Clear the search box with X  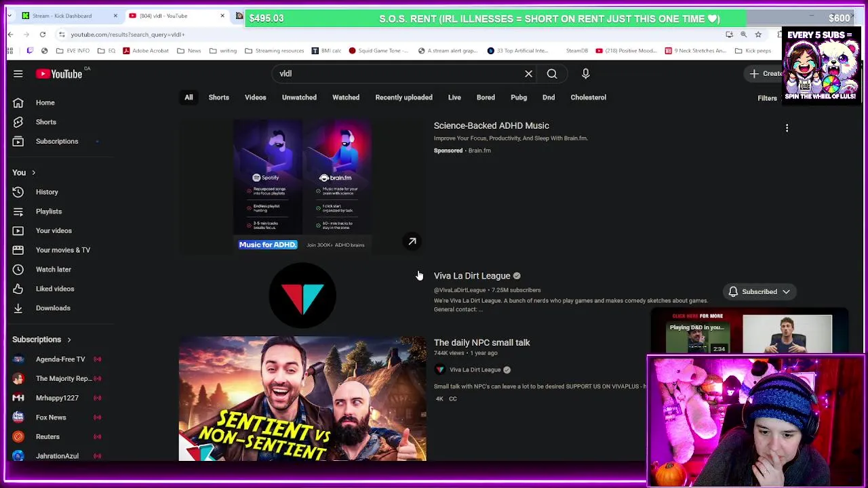point(529,74)
